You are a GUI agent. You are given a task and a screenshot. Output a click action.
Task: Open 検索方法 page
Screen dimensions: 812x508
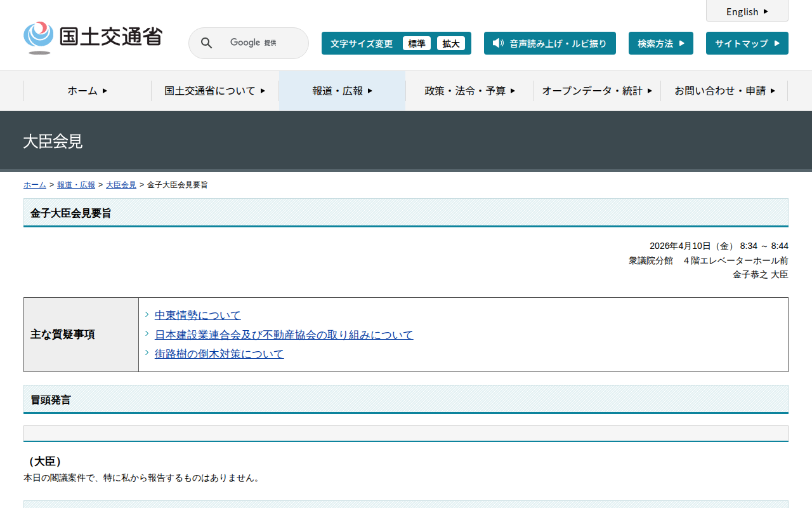click(661, 43)
